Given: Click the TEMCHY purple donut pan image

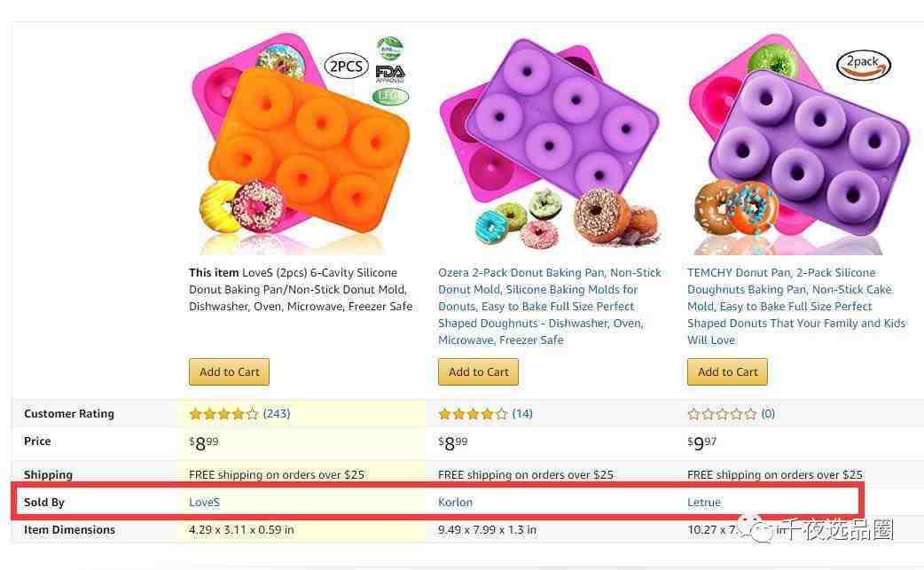Looking at the screenshot, I should click(798, 144).
